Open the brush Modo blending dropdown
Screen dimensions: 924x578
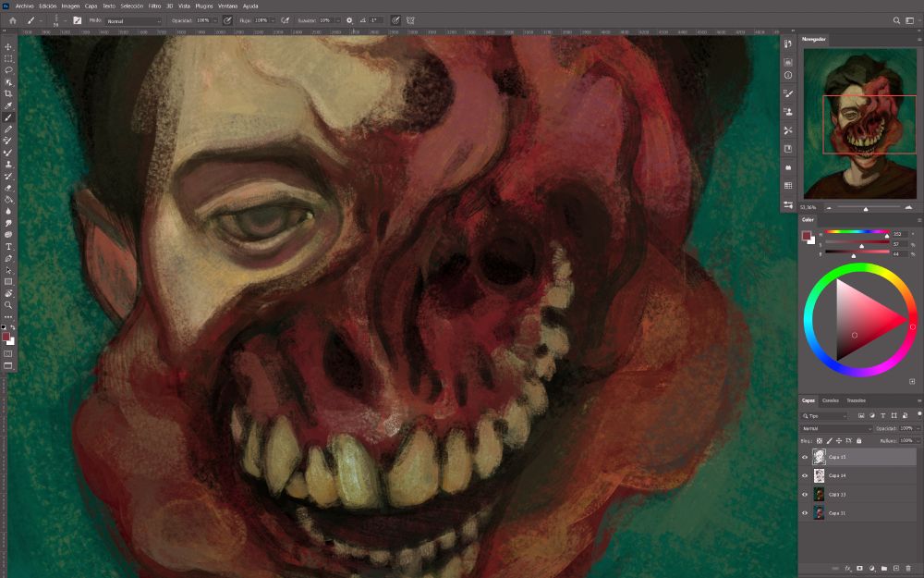tap(133, 20)
